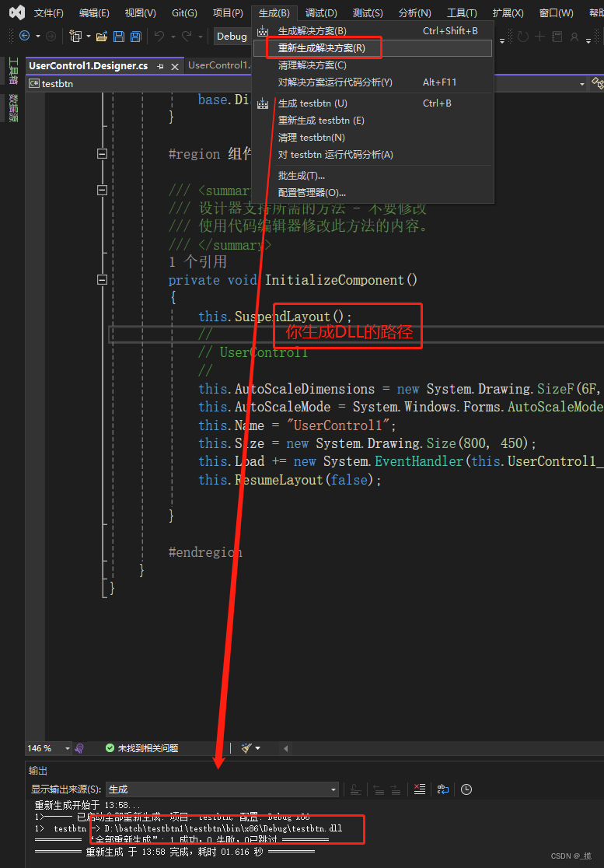Viewport: 604px width, 868px height.
Task: Open the 调试(D) menu
Action: [x=321, y=12]
